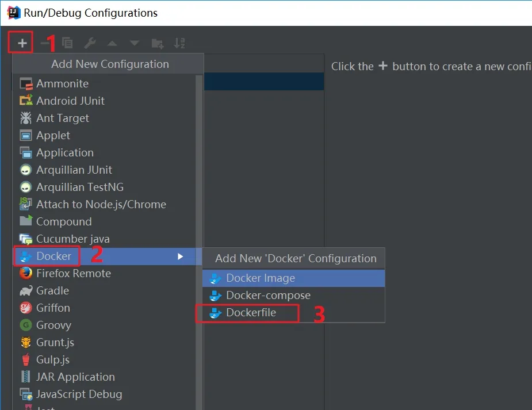The width and height of the screenshot is (532, 410).
Task: Choose the Groovy label
Action: (54, 325)
